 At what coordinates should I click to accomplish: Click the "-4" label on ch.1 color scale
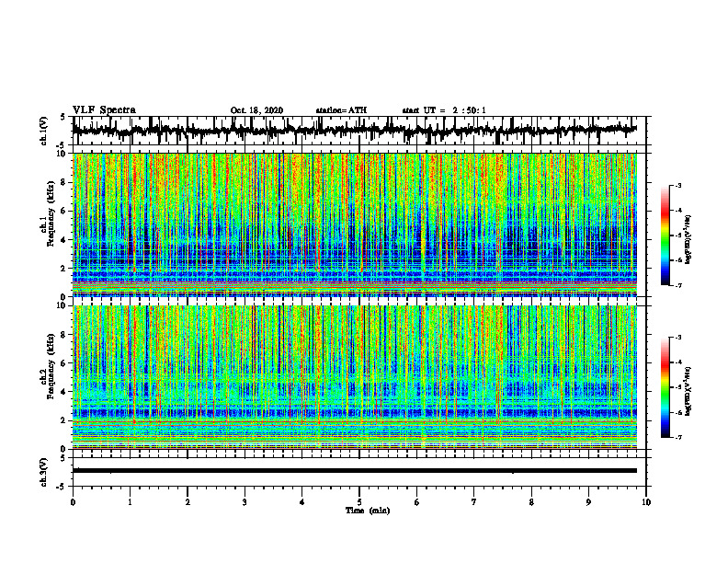coord(678,211)
